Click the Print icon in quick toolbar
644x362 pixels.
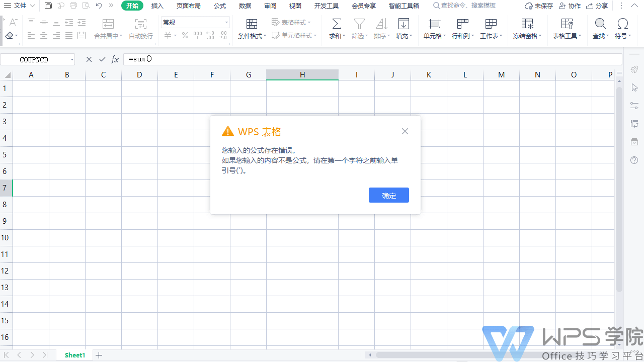click(73, 6)
